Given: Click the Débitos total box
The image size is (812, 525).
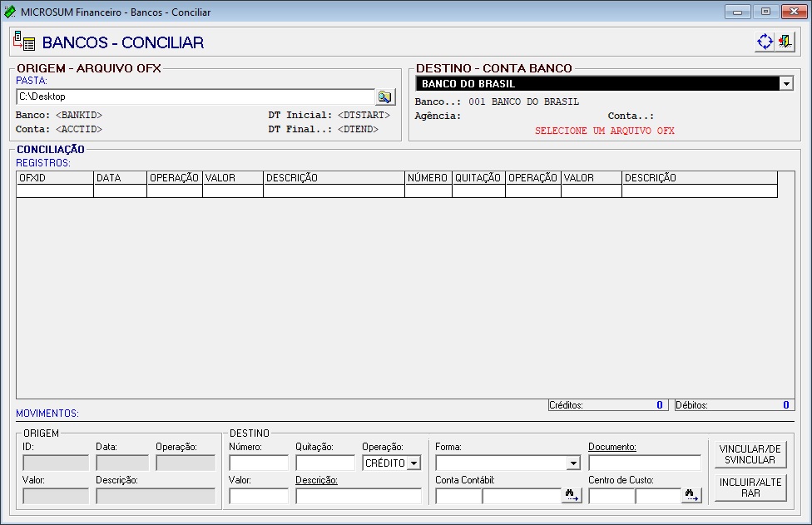Looking at the screenshot, I should (735, 405).
